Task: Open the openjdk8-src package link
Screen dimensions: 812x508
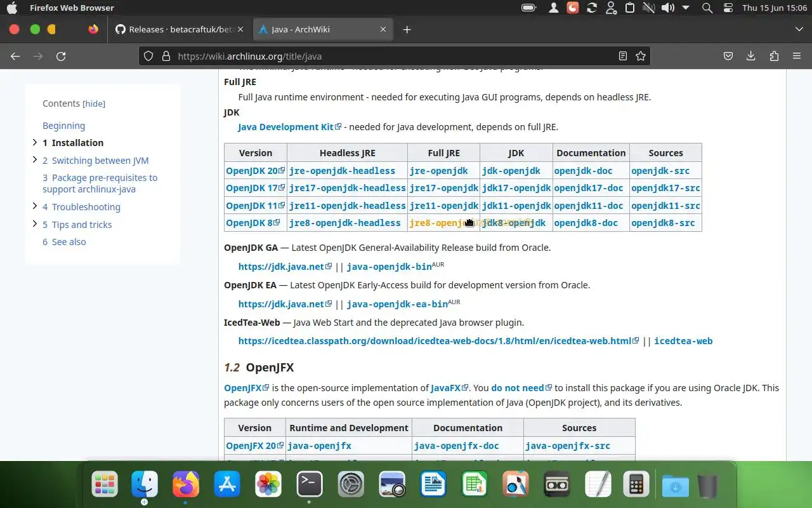Action: coord(663,223)
